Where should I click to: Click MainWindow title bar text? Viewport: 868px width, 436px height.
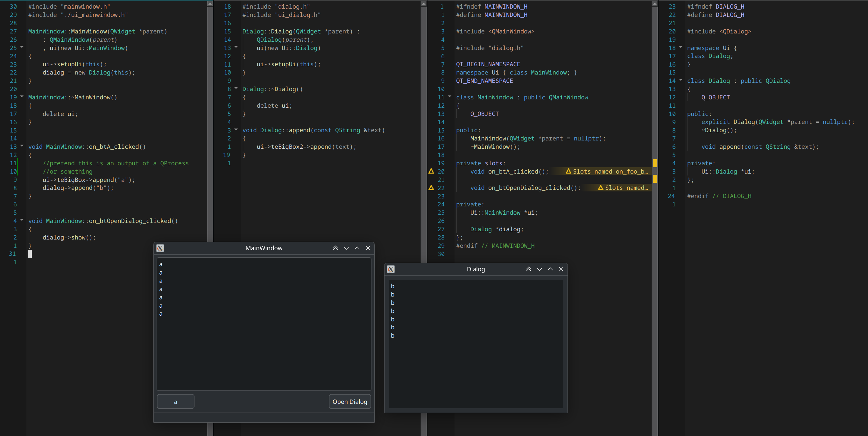tap(264, 248)
